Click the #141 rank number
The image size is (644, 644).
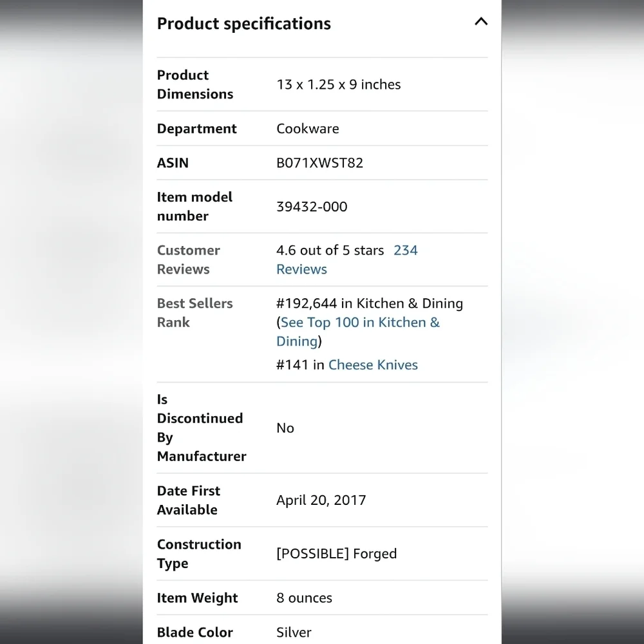[x=292, y=365]
